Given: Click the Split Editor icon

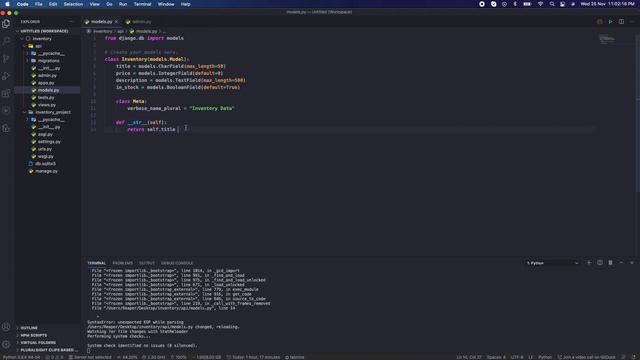Looking at the screenshot, I should 621,22.
